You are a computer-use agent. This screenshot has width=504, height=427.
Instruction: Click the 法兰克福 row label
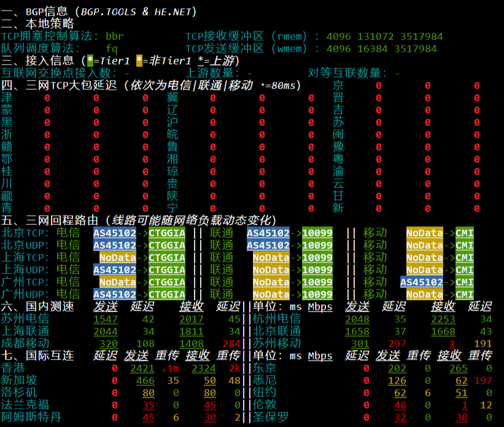tap(25, 405)
